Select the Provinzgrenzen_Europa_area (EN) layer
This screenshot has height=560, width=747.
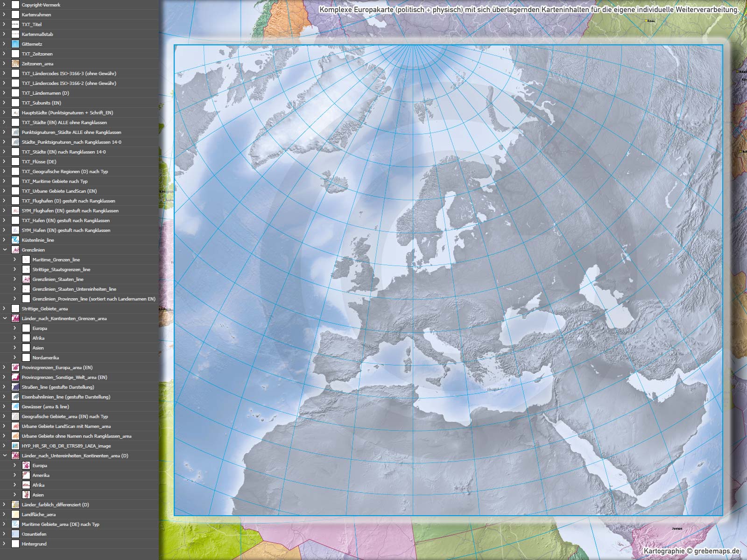(x=57, y=367)
